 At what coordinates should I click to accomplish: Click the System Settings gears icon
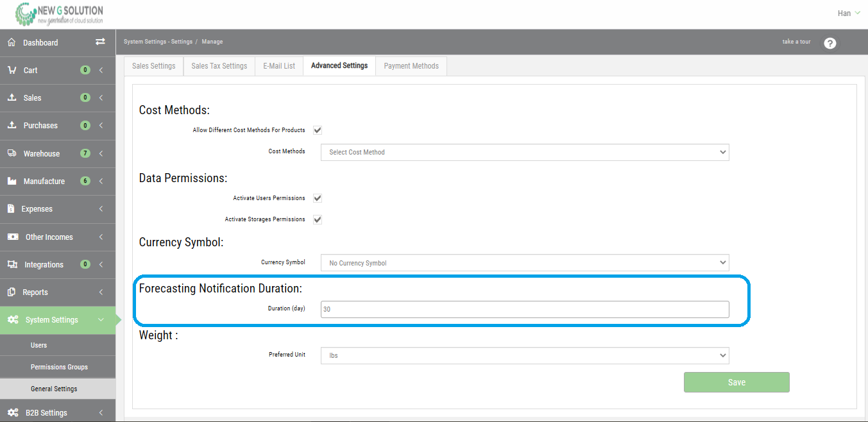pyautogui.click(x=13, y=319)
